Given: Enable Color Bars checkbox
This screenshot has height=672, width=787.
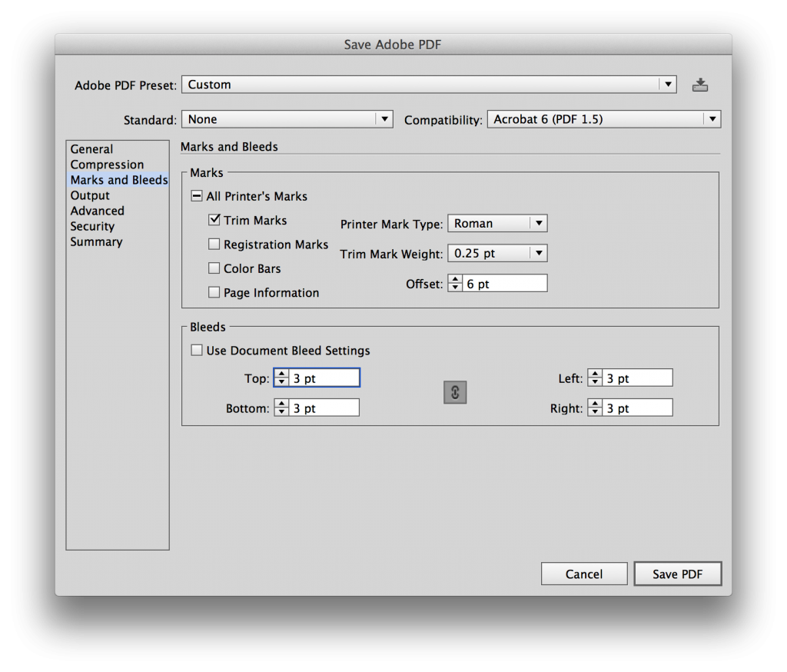Looking at the screenshot, I should (x=214, y=268).
